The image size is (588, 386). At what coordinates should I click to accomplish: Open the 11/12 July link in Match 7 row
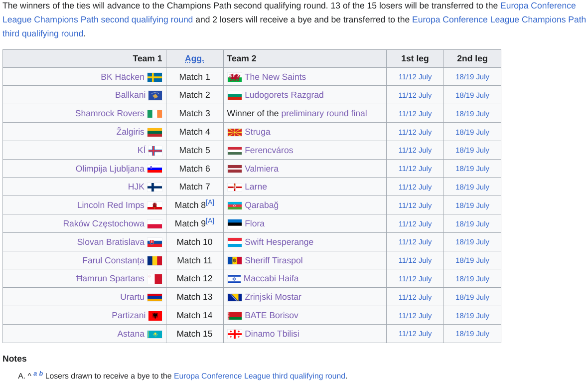click(x=415, y=187)
